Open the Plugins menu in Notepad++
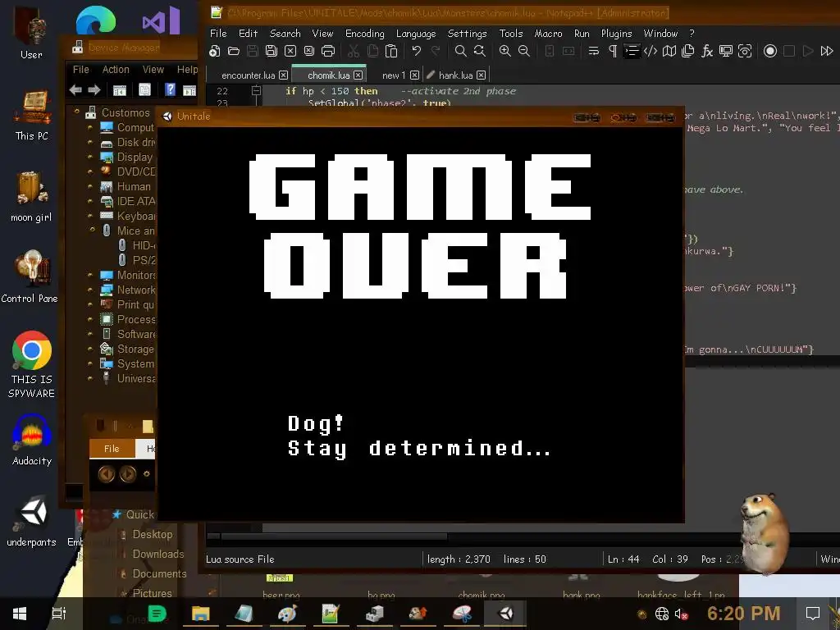Screen dimensions: 840x630 pos(616,33)
